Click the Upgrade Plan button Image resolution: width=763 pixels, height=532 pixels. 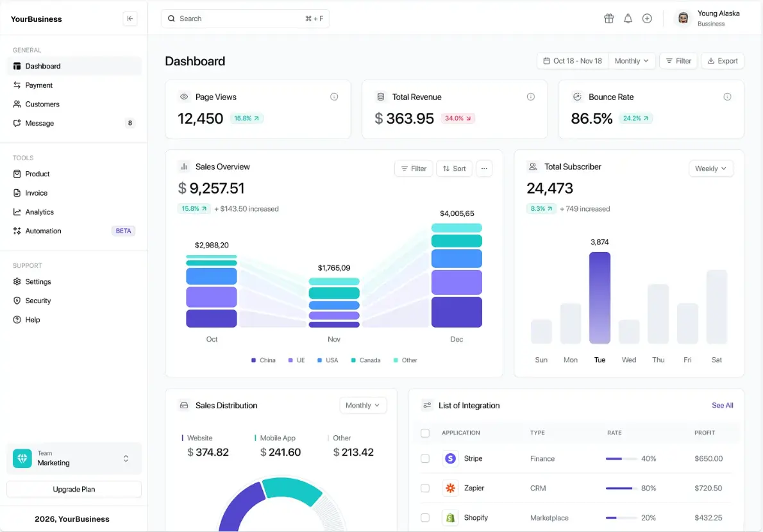click(73, 489)
